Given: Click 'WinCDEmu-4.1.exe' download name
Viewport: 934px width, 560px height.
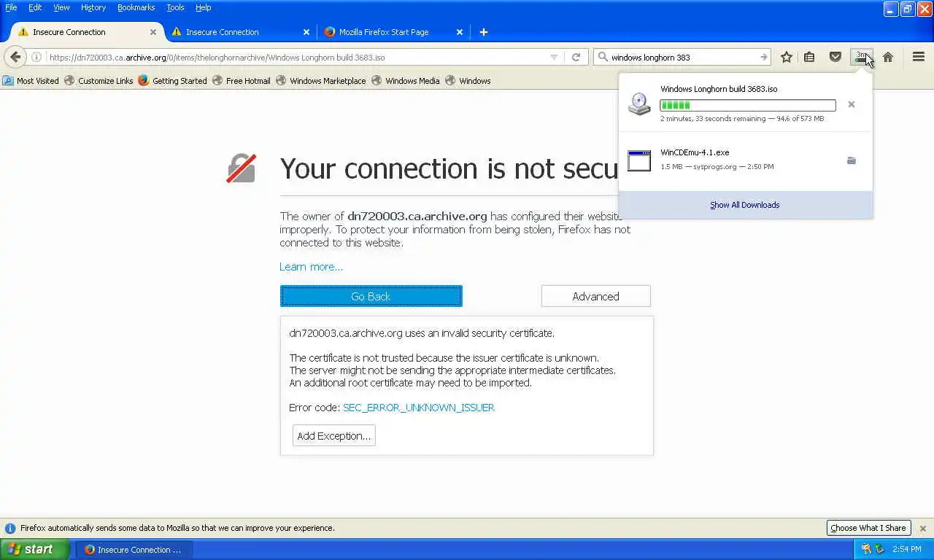Looking at the screenshot, I should 695,152.
